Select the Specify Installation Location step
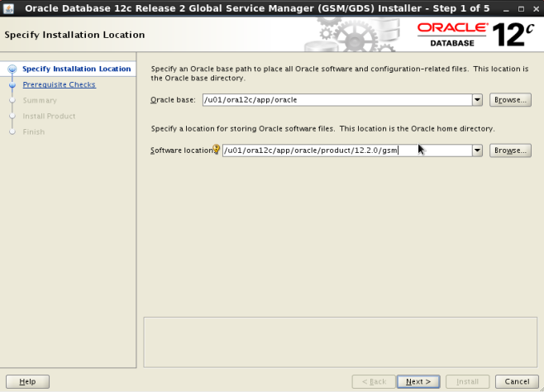 77,69
